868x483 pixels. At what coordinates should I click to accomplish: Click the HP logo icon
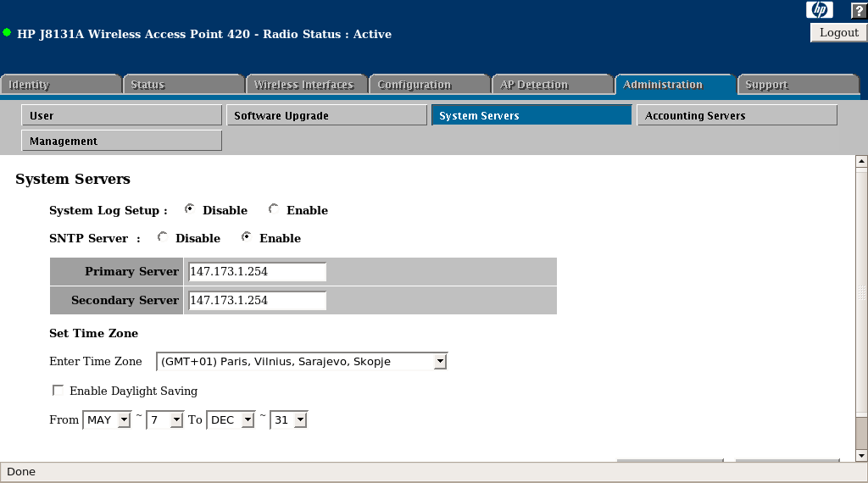coord(820,10)
